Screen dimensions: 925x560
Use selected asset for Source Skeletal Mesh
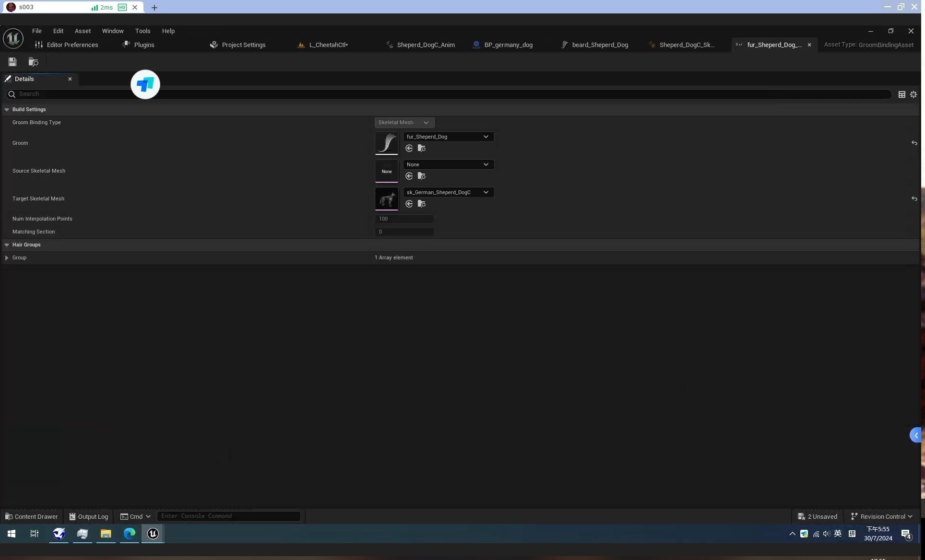click(x=409, y=176)
